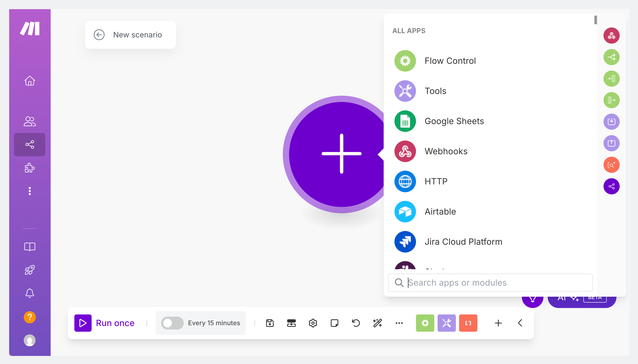Open the three-dot more options in the toolbar
This screenshot has width=638, height=364.
pyautogui.click(x=399, y=323)
